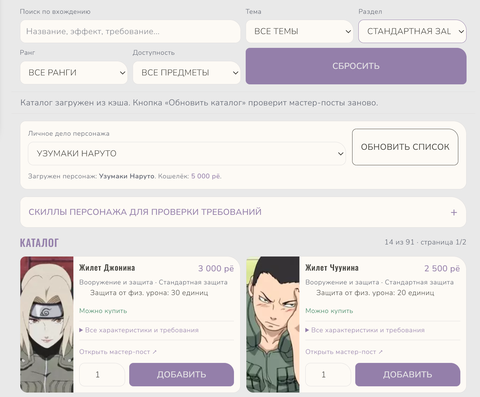Image resolution: width=480 pixels, height=397 pixels.
Task: Expand 'Все характеристики и требования' for Жилет Чуунина
Action: (365, 330)
